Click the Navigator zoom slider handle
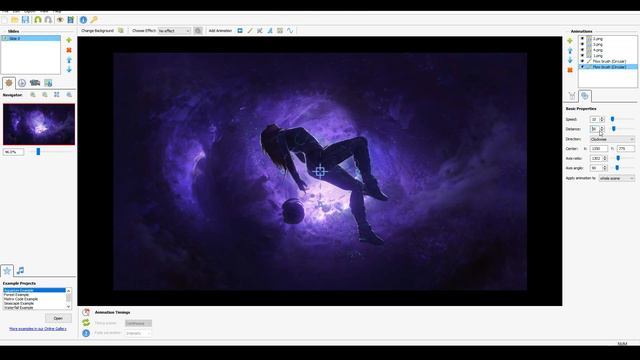Screen dimensions: 640x360 coord(38,152)
